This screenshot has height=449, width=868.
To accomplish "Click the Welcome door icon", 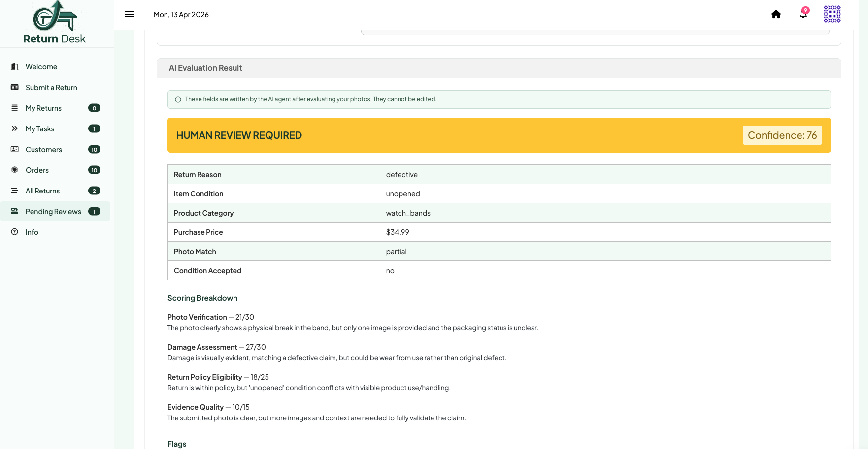I will coord(15,66).
